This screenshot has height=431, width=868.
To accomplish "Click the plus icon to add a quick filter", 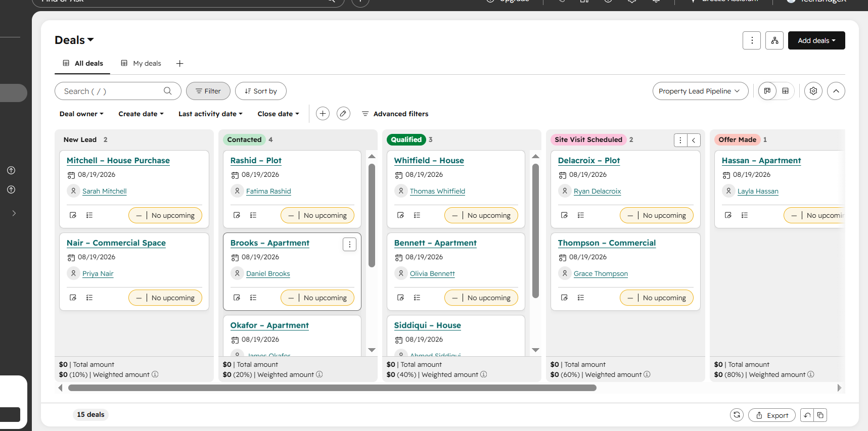I will click(323, 114).
